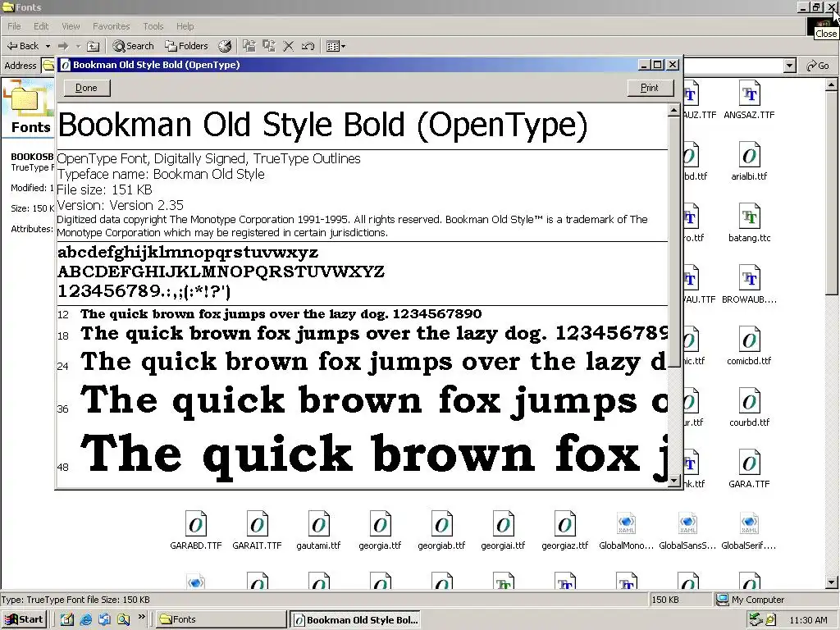Click the Go button beside address bar
Image resolution: width=840 pixels, height=630 pixels.
point(818,66)
